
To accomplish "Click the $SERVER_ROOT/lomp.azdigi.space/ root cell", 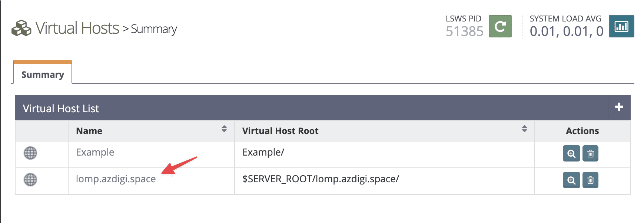I will pos(321,179).
